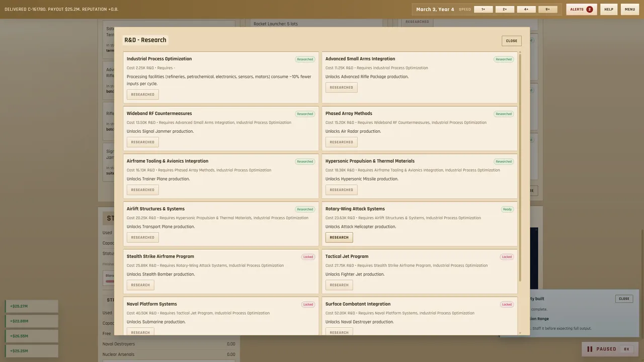Click Research button for Surface Combatant Integration

(x=339, y=332)
